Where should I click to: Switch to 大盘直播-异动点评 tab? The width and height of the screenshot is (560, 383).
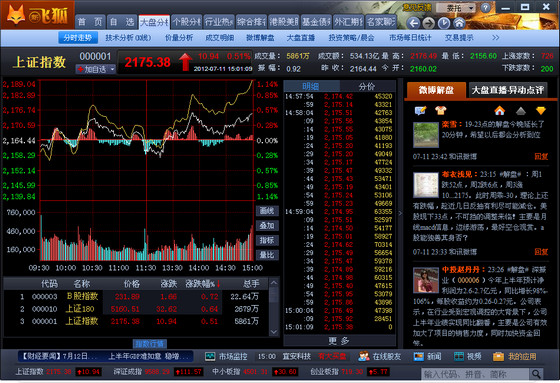pyautogui.click(x=507, y=90)
